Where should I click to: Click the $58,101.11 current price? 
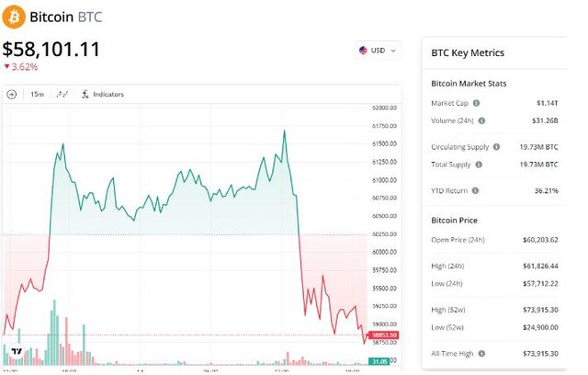(x=51, y=48)
